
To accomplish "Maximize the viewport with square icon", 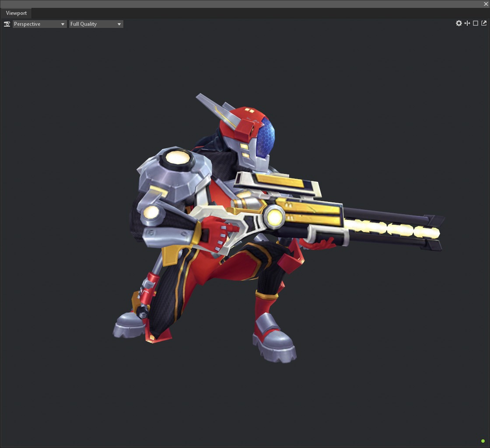I will pos(476,23).
